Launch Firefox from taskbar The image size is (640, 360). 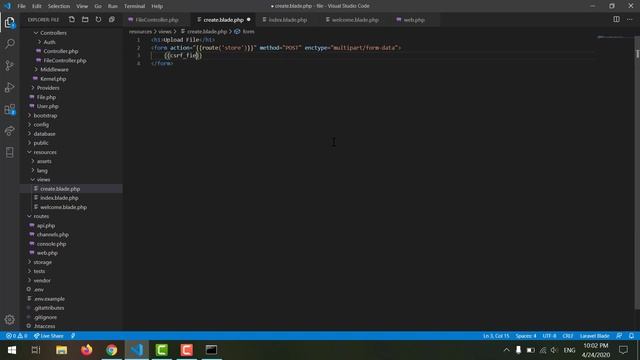[x=87, y=350]
